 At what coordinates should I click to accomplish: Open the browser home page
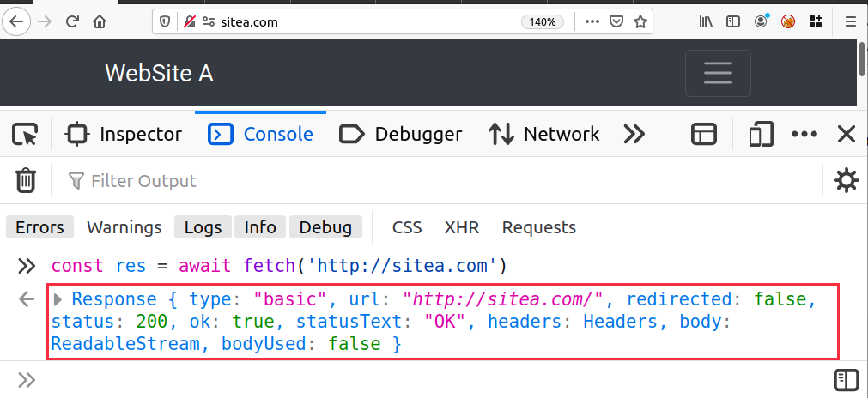point(100,22)
